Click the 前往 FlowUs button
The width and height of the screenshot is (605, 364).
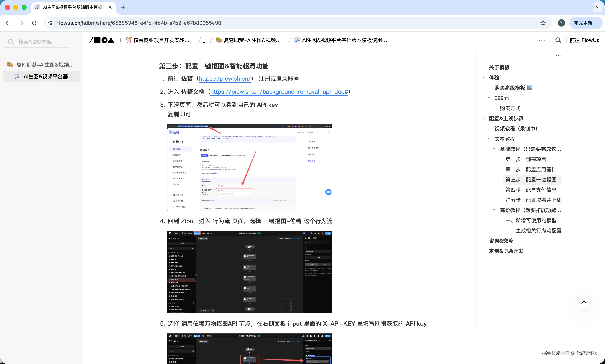pyautogui.click(x=584, y=40)
